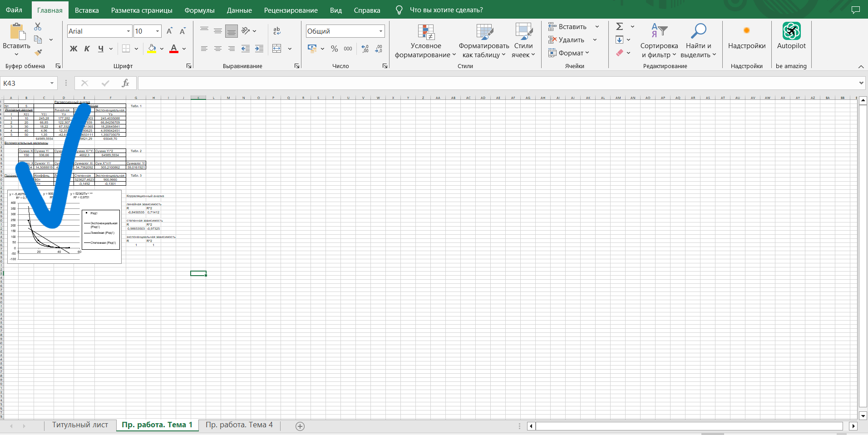Open Условное форматирование menu
This screenshot has width=868, height=435.
coord(425,41)
